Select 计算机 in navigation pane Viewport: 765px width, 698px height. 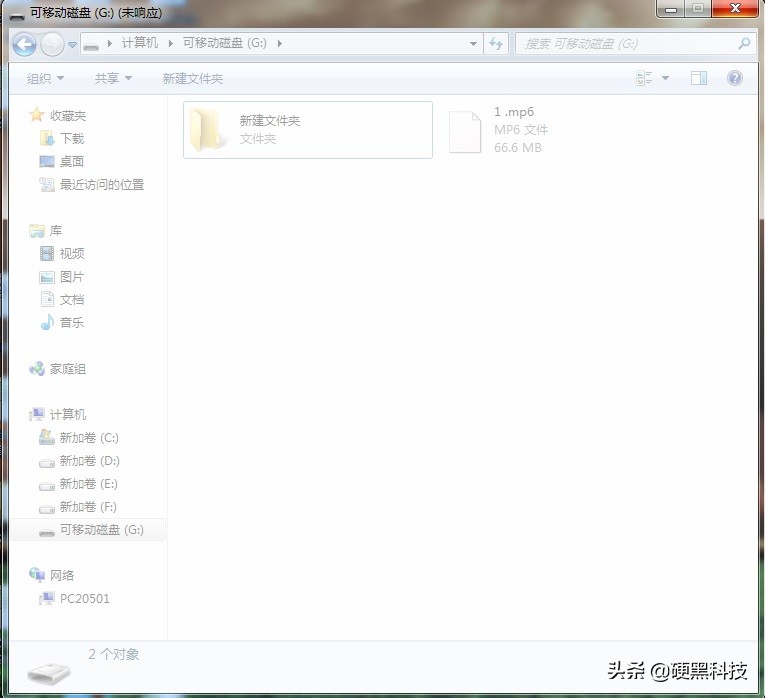(x=68, y=415)
